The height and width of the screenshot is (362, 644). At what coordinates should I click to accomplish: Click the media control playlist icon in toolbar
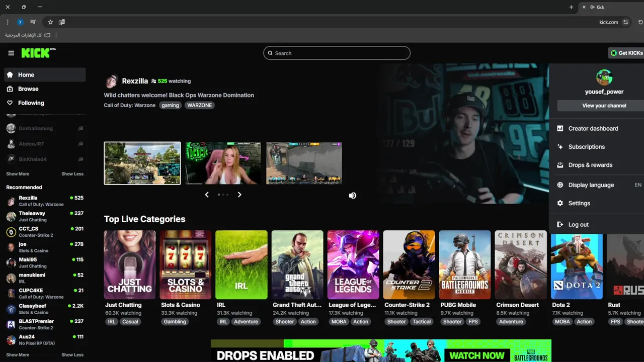[33, 22]
